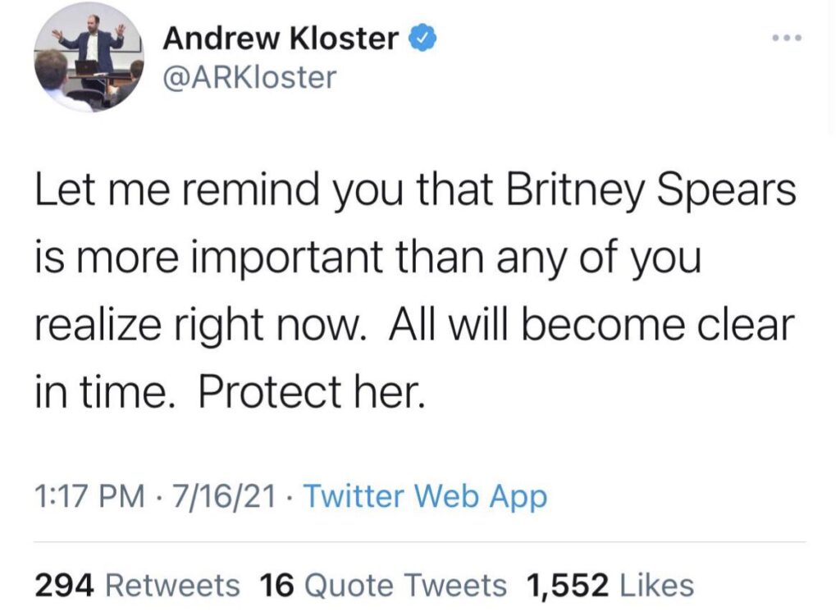Open the Twitter Web App source link
Image resolution: width=840 pixels, height=616 pixels.
(x=426, y=495)
